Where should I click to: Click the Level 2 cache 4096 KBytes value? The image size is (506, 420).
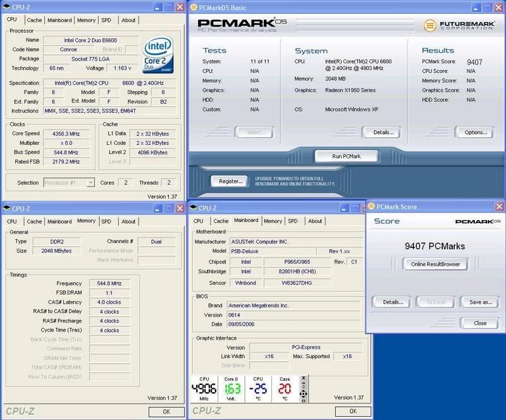pos(152,152)
